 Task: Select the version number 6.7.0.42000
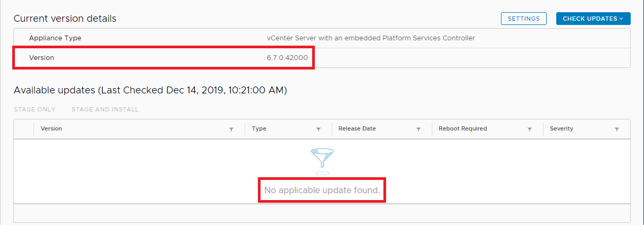(287, 57)
